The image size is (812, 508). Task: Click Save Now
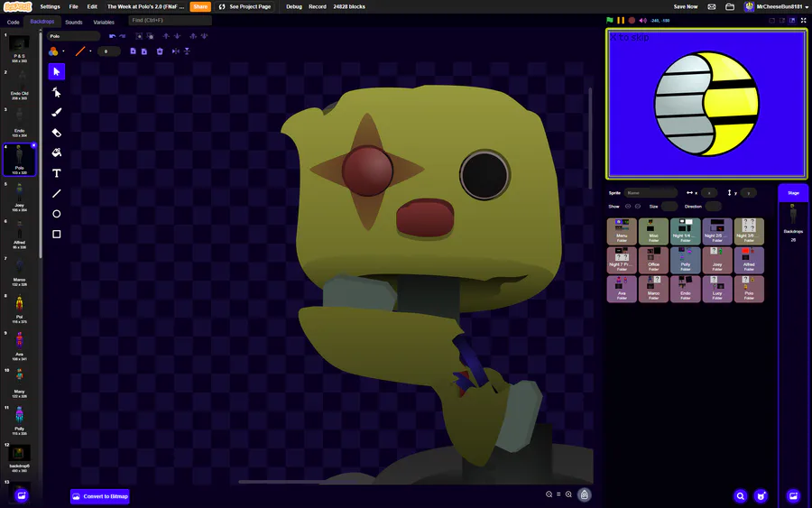[685, 6]
